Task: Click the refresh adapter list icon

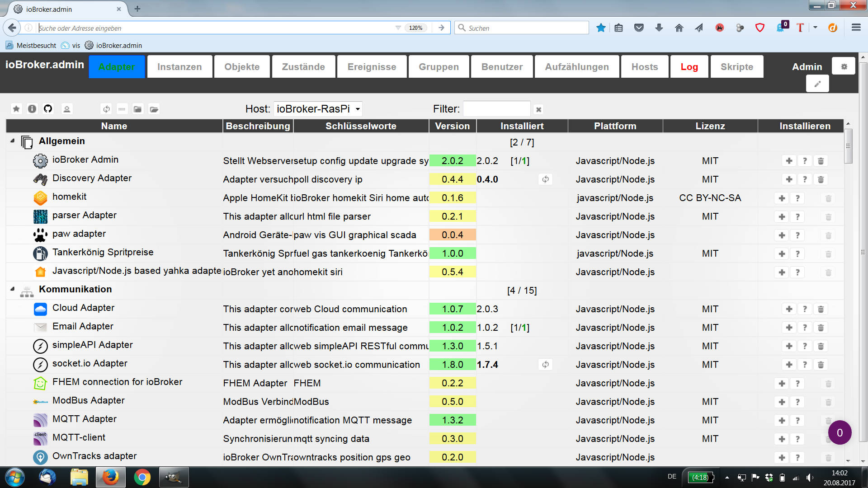Action: [106, 109]
